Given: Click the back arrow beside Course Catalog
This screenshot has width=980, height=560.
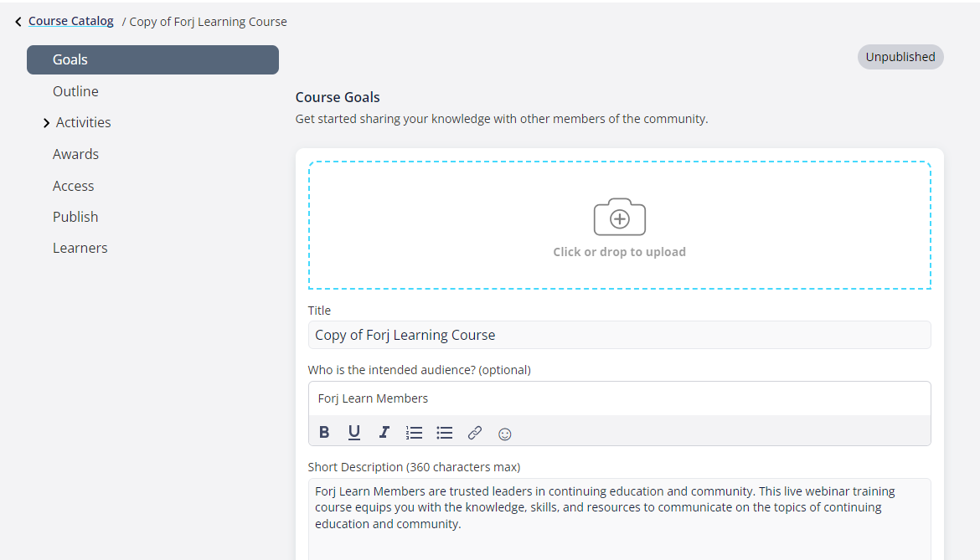Looking at the screenshot, I should coord(18,22).
